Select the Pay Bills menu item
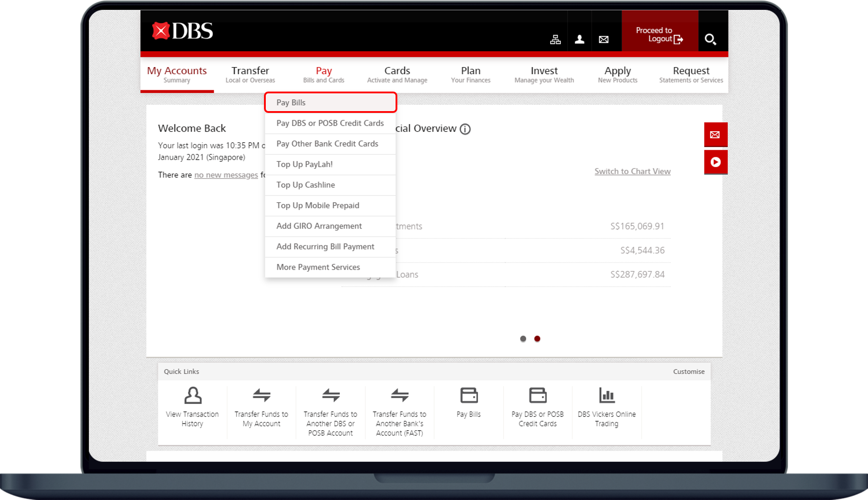This screenshot has width=868, height=500. [331, 103]
